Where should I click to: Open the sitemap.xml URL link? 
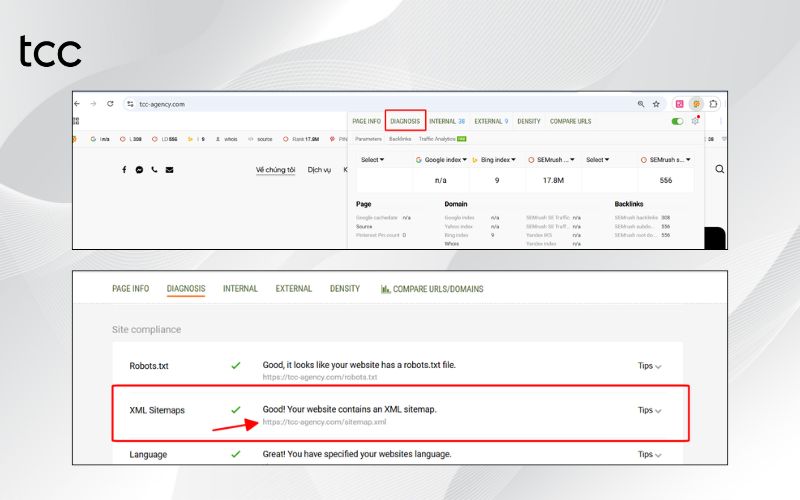coord(324,422)
